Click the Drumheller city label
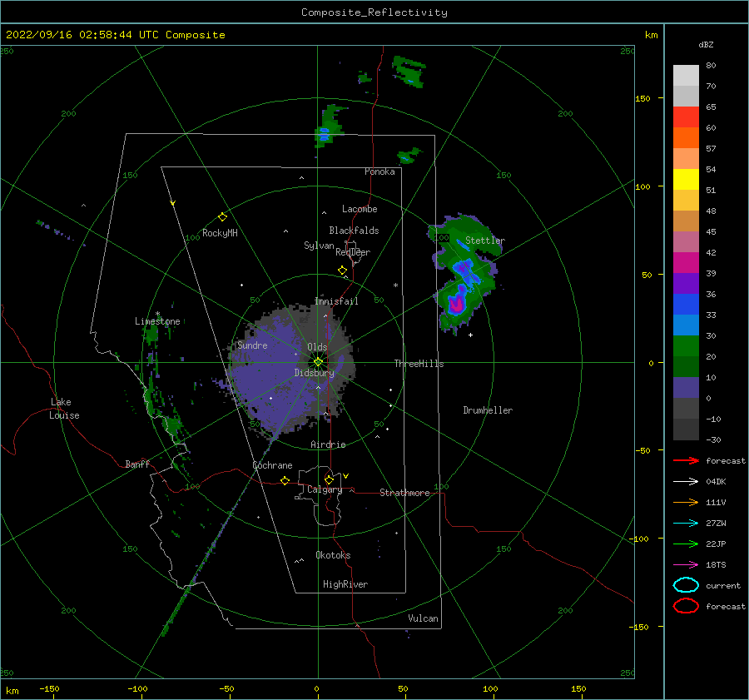Screen dimensions: 749x700 click(x=488, y=410)
